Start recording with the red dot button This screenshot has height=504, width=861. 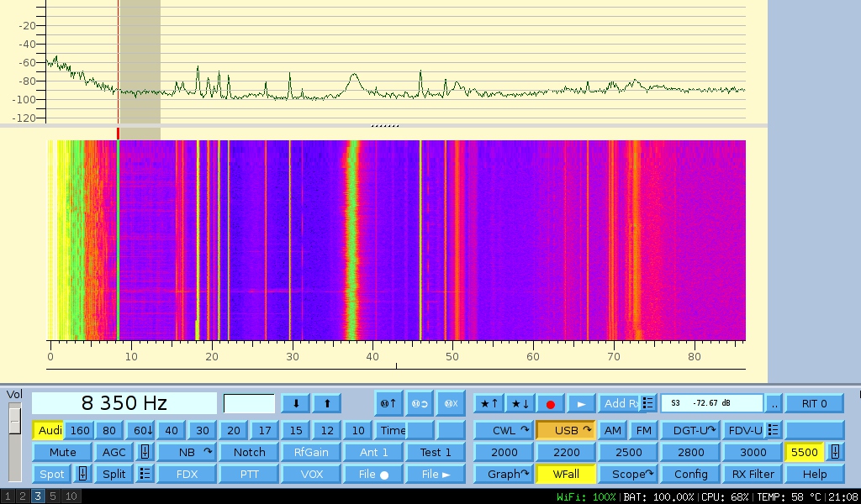click(x=550, y=404)
